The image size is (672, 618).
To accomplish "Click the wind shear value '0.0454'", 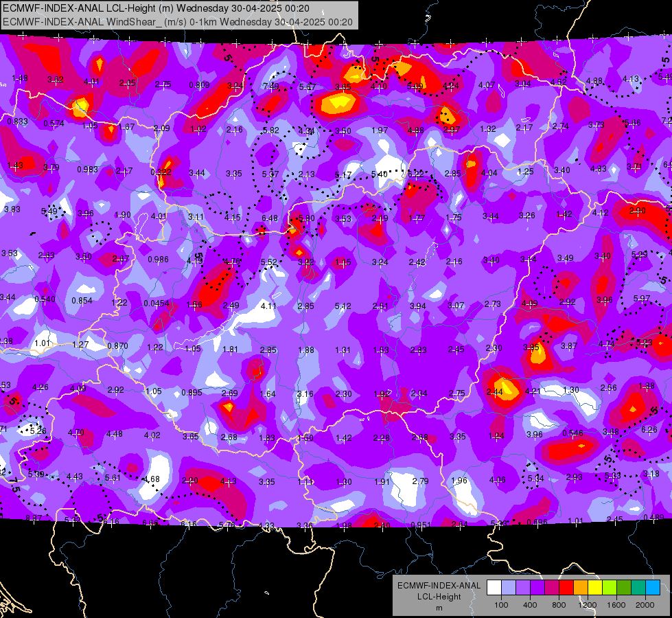I will pyautogui.click(x=156, y=304).
